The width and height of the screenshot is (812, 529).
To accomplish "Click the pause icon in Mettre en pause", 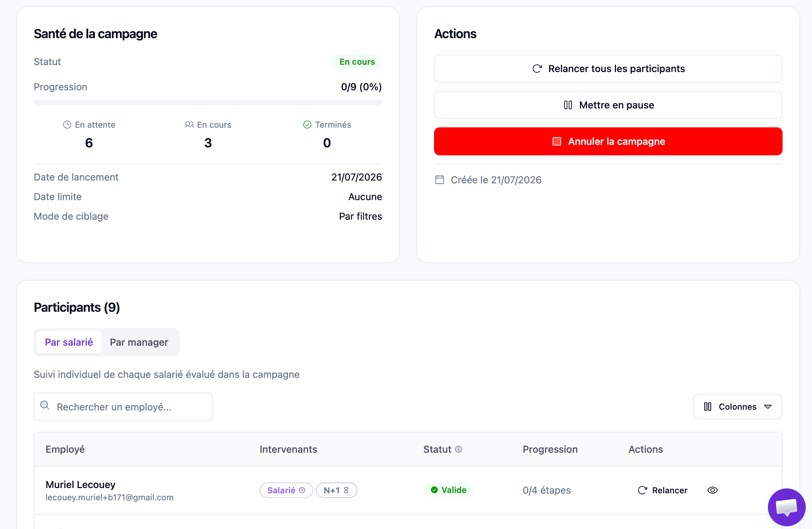I will (568, 105).
